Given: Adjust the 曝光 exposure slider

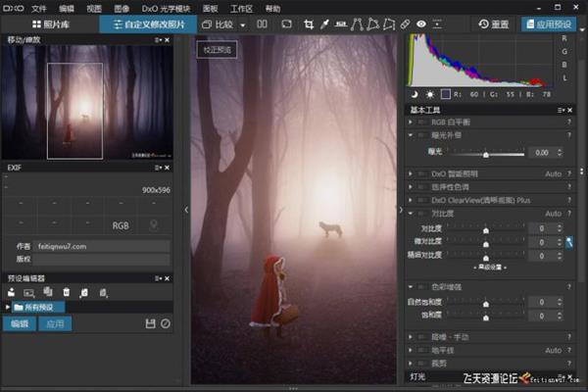Looking at the screenshot, I should coord(487,154).
